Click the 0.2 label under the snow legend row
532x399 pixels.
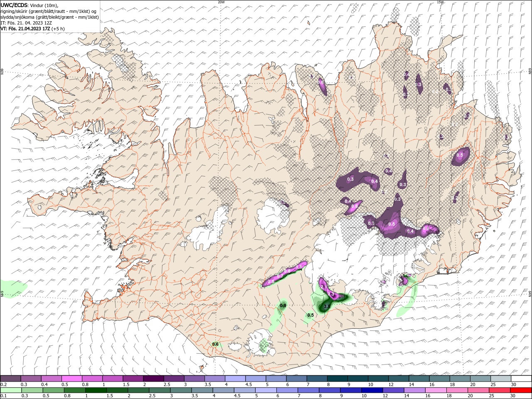coord(4,384)
